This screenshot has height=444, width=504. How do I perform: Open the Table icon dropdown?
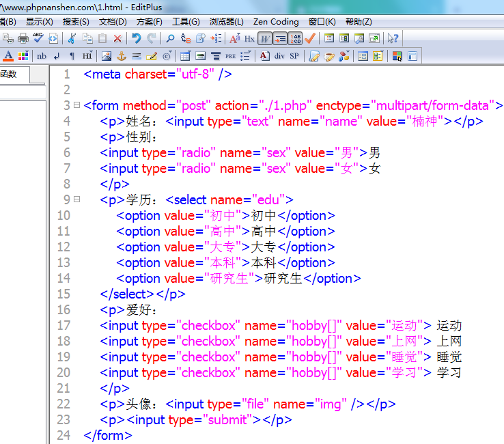pyautogui.click(x=186, y=56)
